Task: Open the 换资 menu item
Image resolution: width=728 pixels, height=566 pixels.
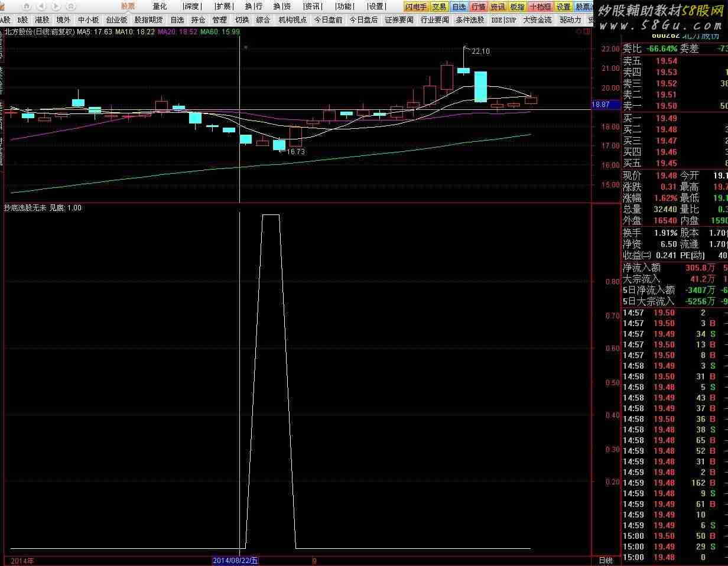Action: [x=282, y=6]
